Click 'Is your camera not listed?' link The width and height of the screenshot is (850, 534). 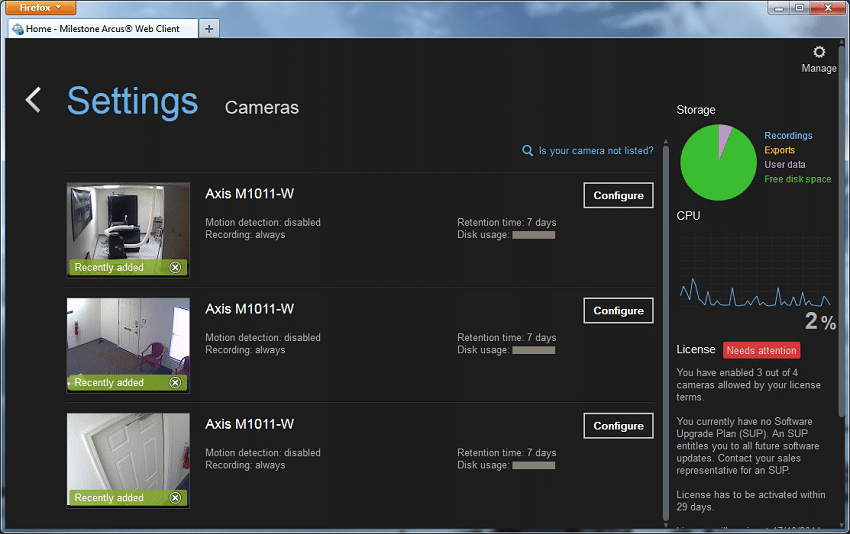coord(596,151)
